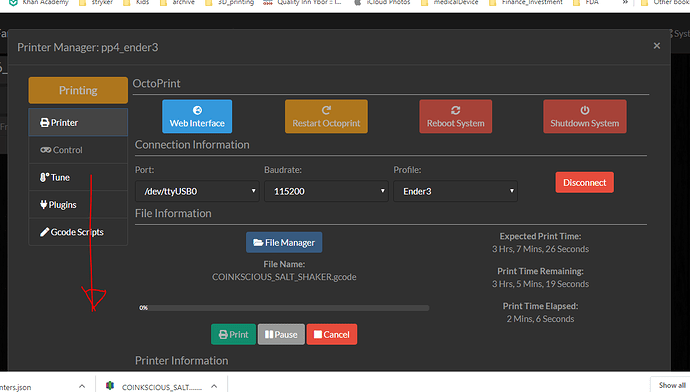Image resolution: width=690 pixels, height=392 pixels.
Task: Open the Finance_Investment bookmarks folder
Action: coord(526,3)
